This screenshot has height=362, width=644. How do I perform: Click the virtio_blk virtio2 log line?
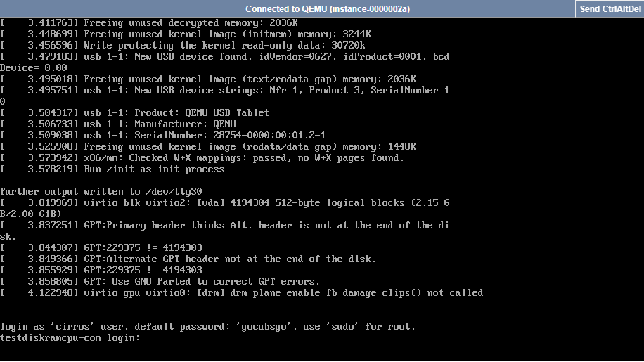point(266,203)
